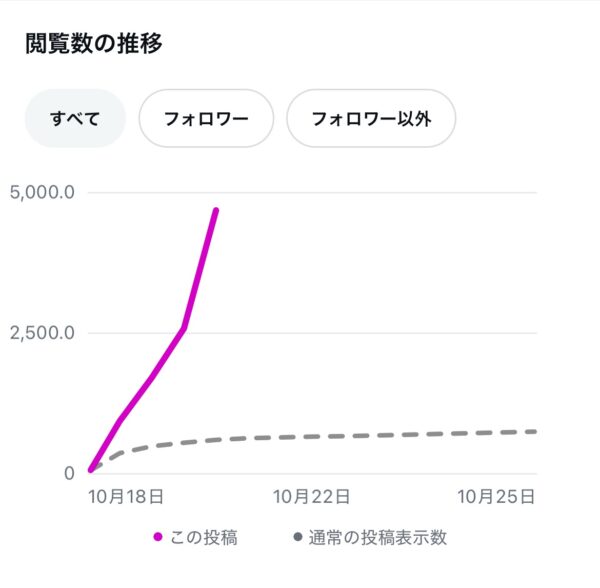Switch to the フォロワー以外 tab
Viewport: 600px width, 588px height.
pyautogui.click(x=371, y=119)
